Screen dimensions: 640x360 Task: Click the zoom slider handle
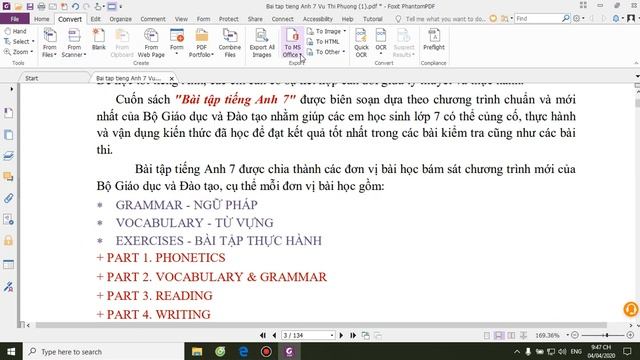[607, 335]
